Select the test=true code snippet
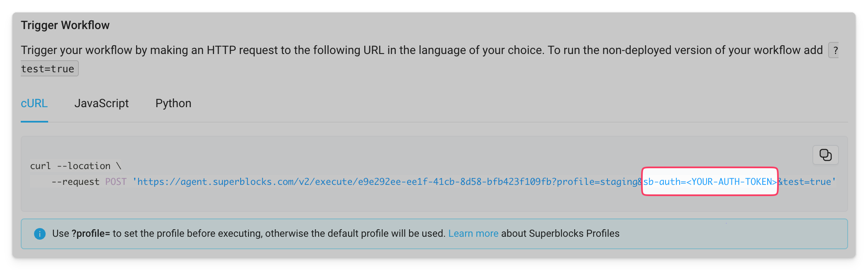Image resolution: width=868 pixels, height=270 pixels. pos(49,68)
